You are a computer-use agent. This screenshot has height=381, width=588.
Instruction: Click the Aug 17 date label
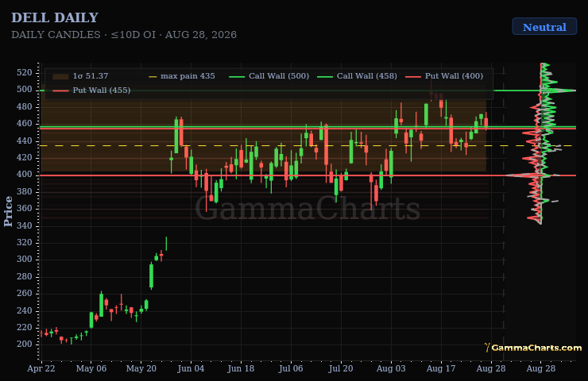click(441, 368)
